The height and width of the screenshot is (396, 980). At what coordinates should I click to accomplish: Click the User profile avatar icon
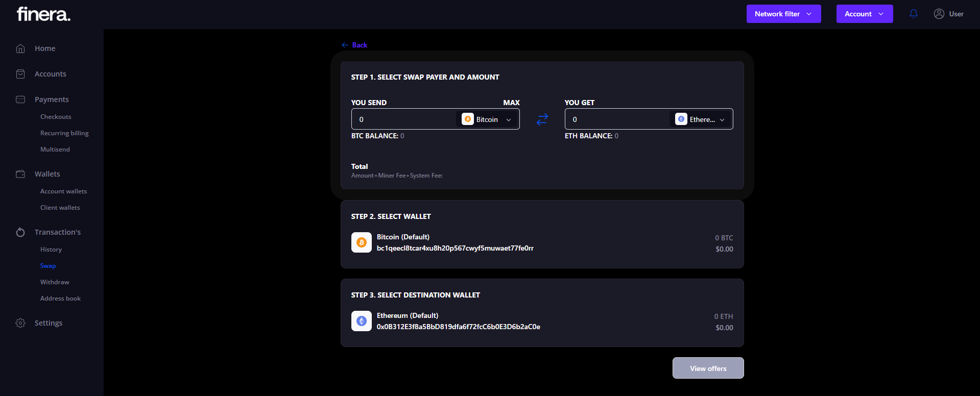[939, 14]
